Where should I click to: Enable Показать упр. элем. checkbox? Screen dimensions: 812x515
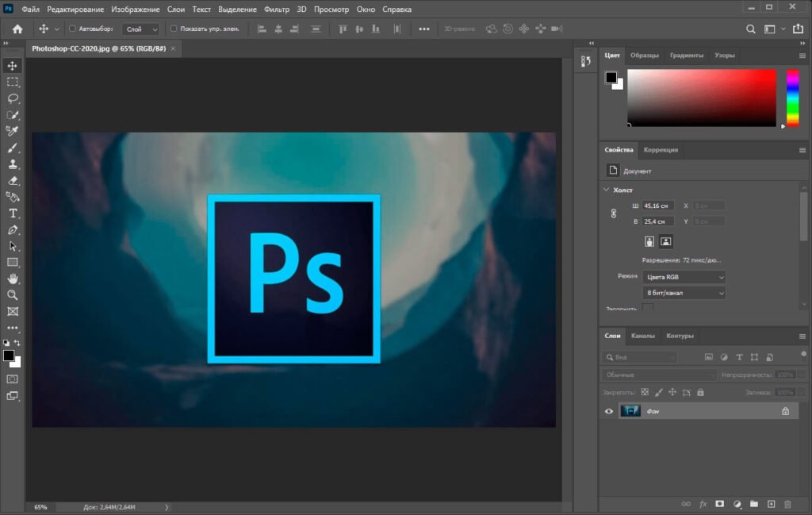(174, 29)
